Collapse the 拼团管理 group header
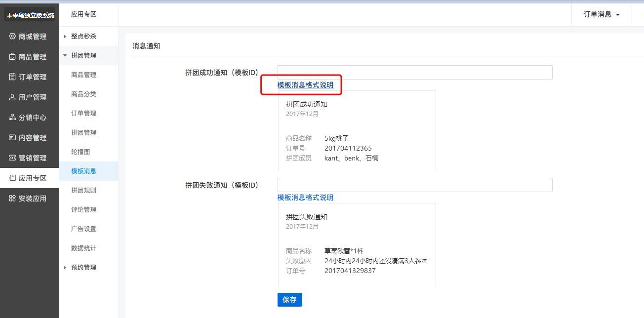The height and width of the screenshot is (318, 644). point(89,56)
